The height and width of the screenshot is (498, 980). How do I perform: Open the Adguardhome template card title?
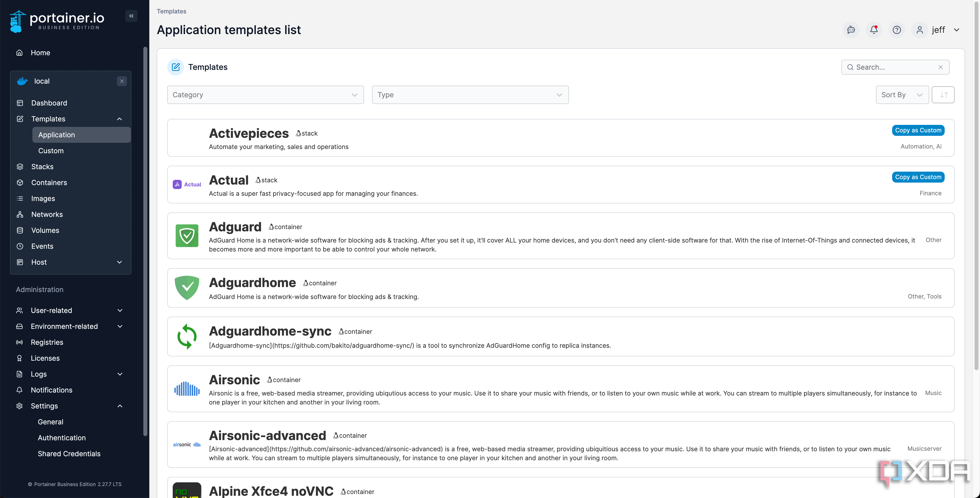(252, 283)
